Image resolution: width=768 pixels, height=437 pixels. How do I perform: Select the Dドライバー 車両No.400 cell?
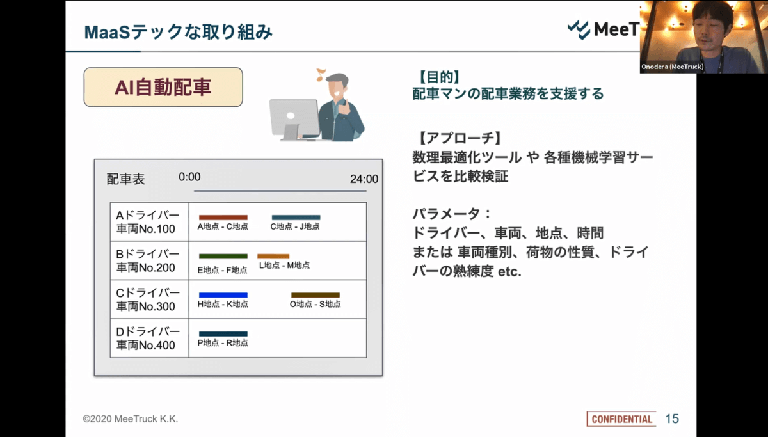[x=149, y=338]
